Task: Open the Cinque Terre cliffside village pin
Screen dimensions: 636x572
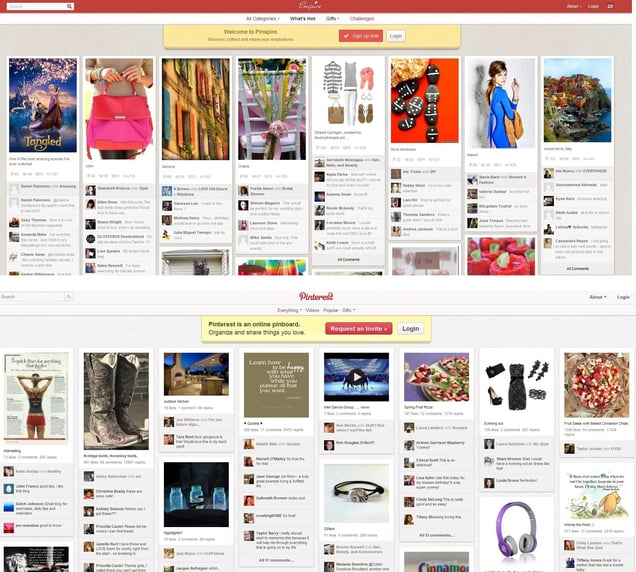Action: 578,100
